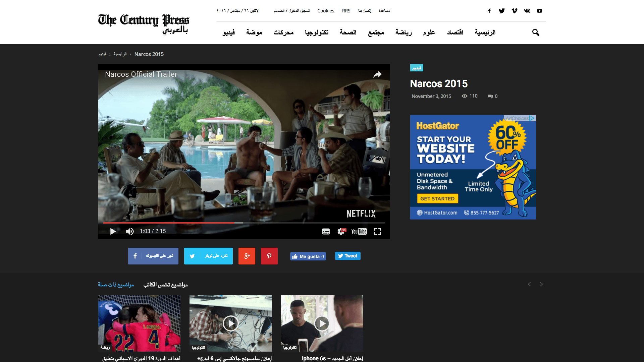Click the share arrow on the Narcos video
Screen dimensions: 644x362
tap(378, 74)
